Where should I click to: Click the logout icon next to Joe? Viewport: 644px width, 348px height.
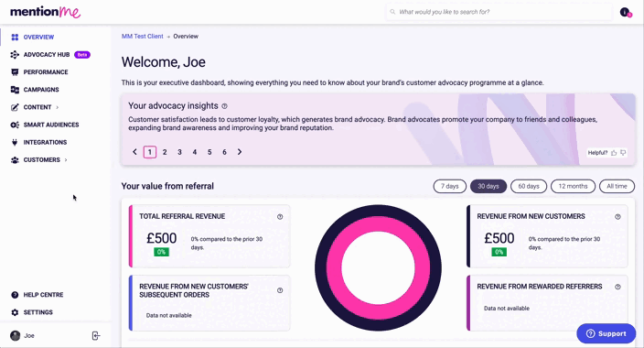96,336
